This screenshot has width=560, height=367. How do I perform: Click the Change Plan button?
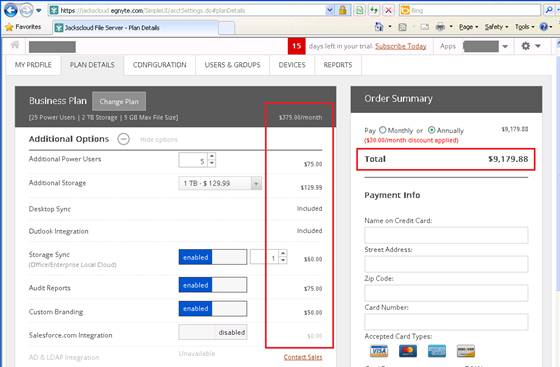click(x=119, y=101)
